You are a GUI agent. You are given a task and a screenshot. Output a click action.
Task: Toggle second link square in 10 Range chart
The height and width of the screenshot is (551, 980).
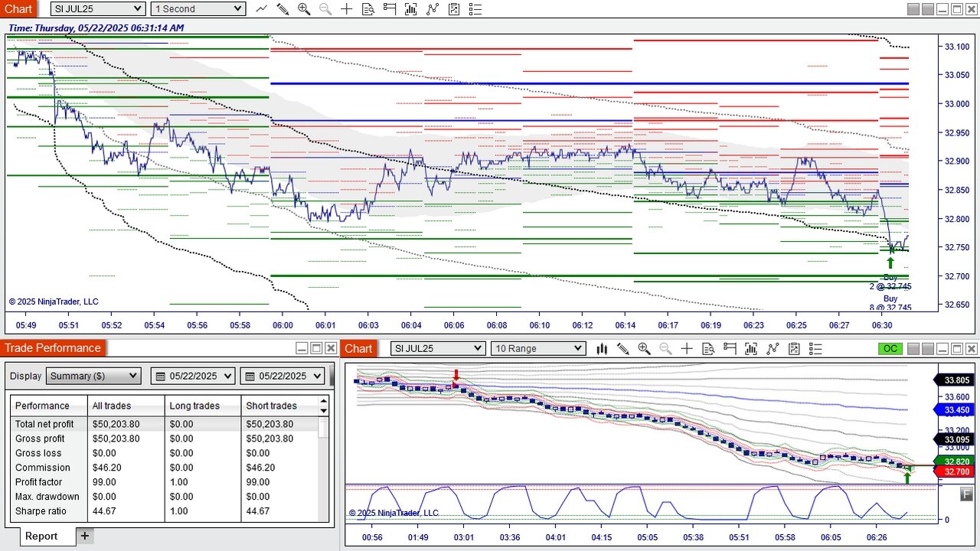(928, 349)
